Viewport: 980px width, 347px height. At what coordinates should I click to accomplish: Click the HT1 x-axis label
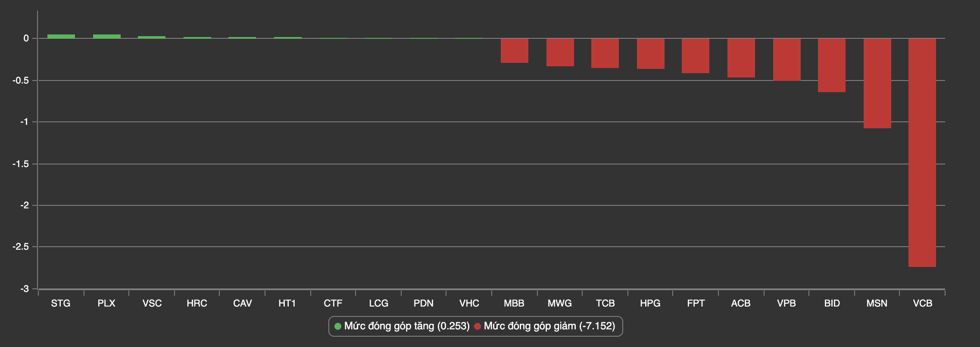(287, 304)
